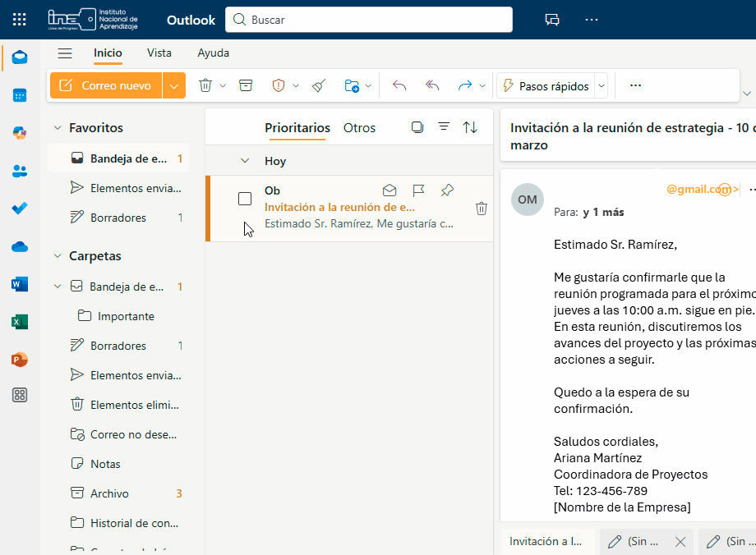Toggle the navigation pane hamburger button
Image resolution: width=756 pixels, height=555 pixels.
pos(65,53)
